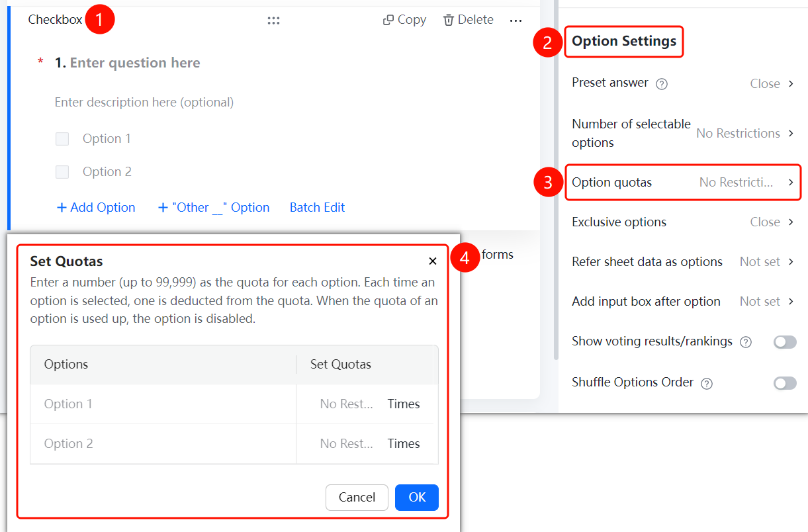
Task: Tick the Option 2 checkbox
Action: (62, 172)
